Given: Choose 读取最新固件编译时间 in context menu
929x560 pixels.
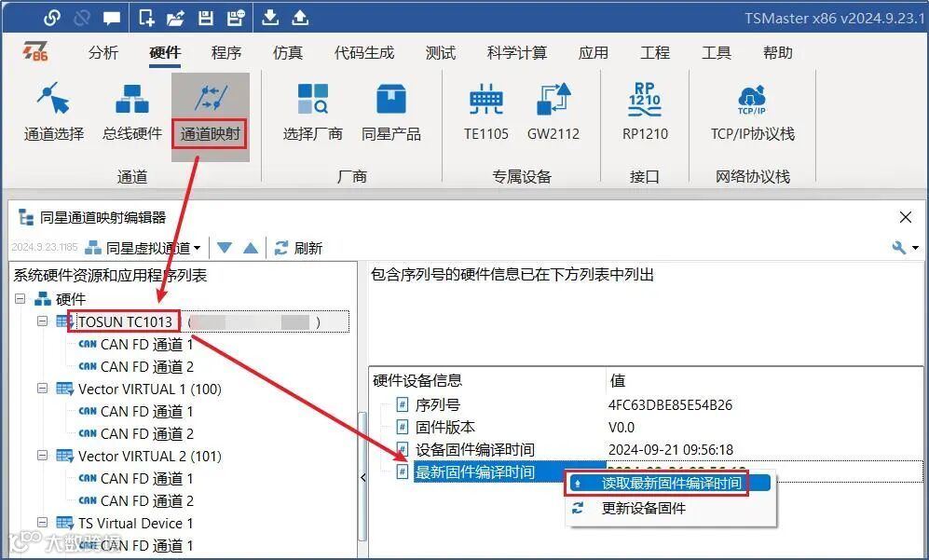Looking at the screenshot, I should [670, 483].
